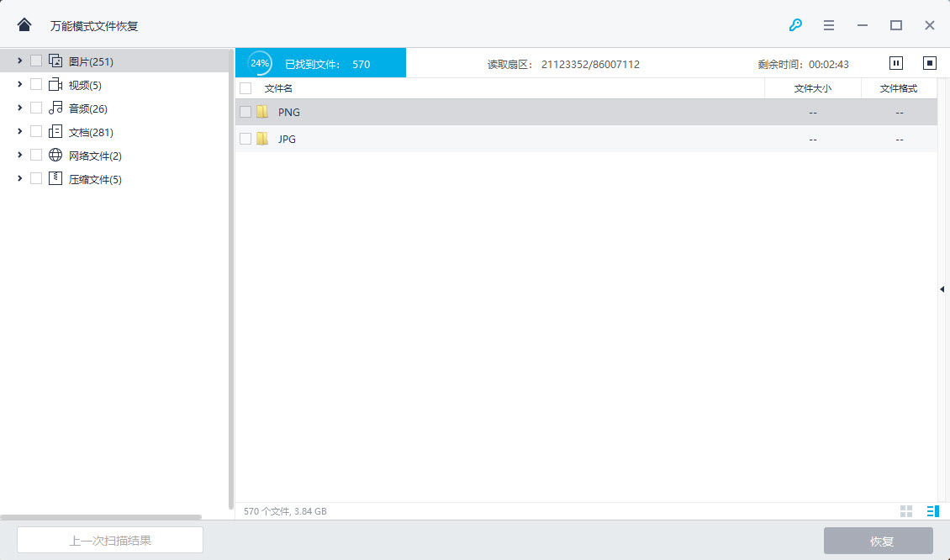Switch to list detail view
This screenshot has height=560, width=950.
932,511
